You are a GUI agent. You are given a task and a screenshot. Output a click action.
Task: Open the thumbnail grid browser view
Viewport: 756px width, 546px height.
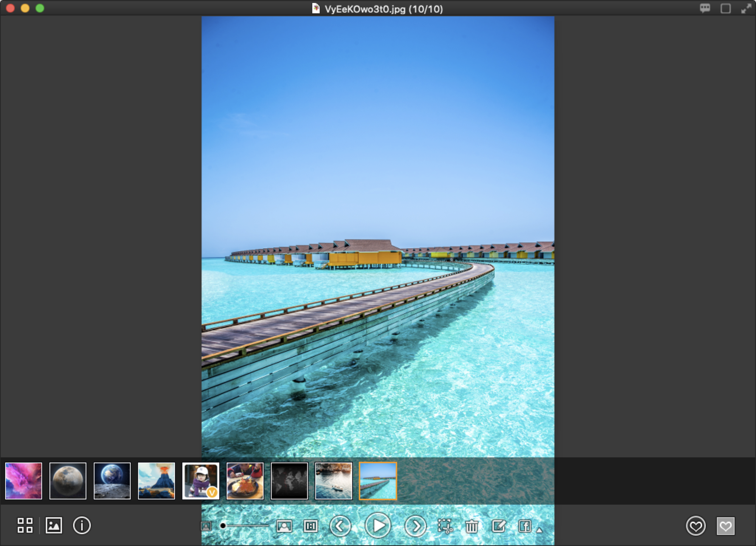(x=25, y=525)
